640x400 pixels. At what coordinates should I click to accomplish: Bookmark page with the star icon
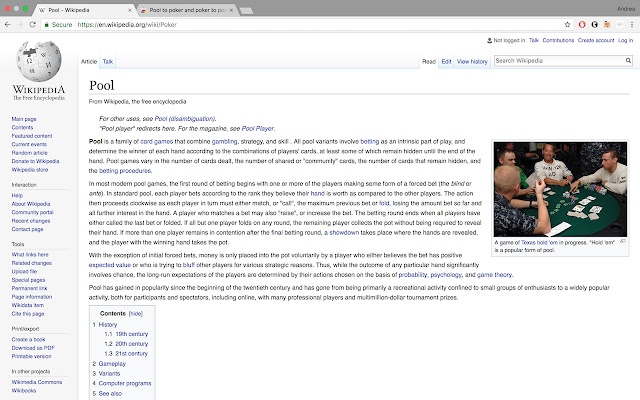(567, 24)
